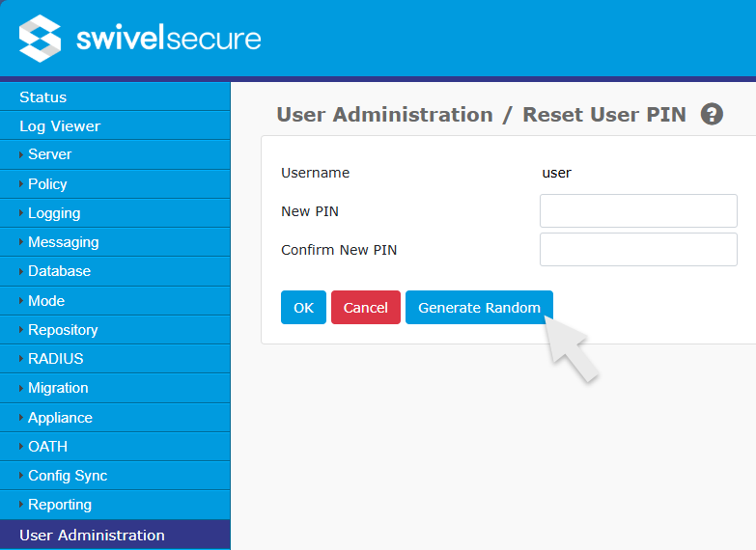Expand the Repository menu section

point(63,330)
